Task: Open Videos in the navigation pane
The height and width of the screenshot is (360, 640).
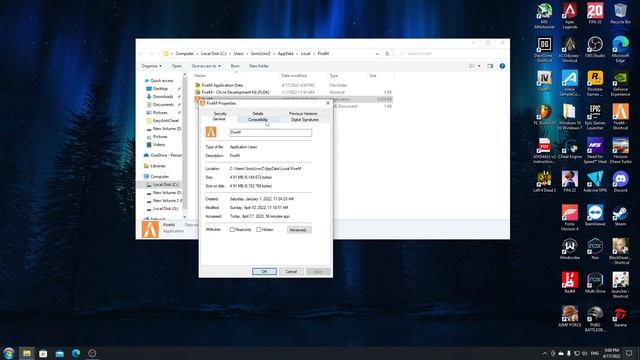Action: click(x=159, y=144)
